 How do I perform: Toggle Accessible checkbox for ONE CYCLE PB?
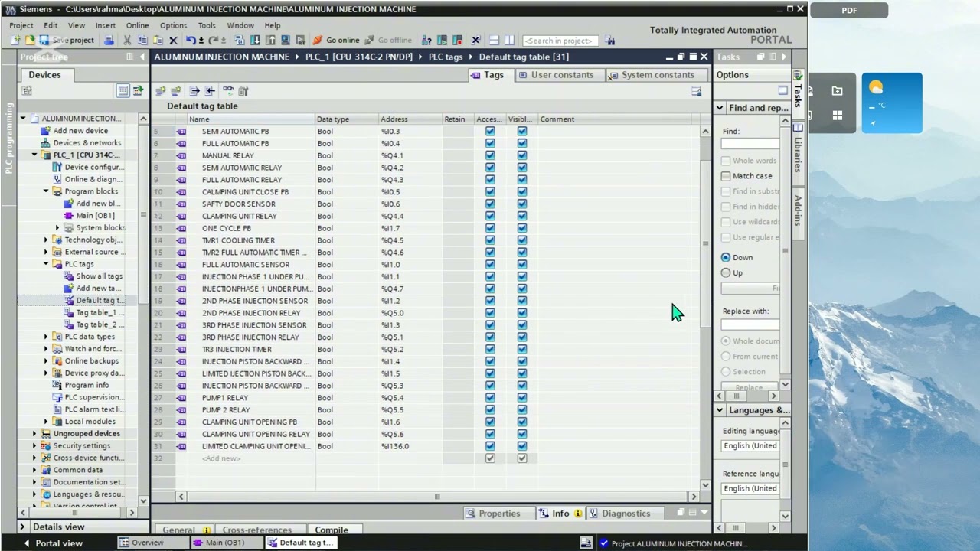point(490,228)
